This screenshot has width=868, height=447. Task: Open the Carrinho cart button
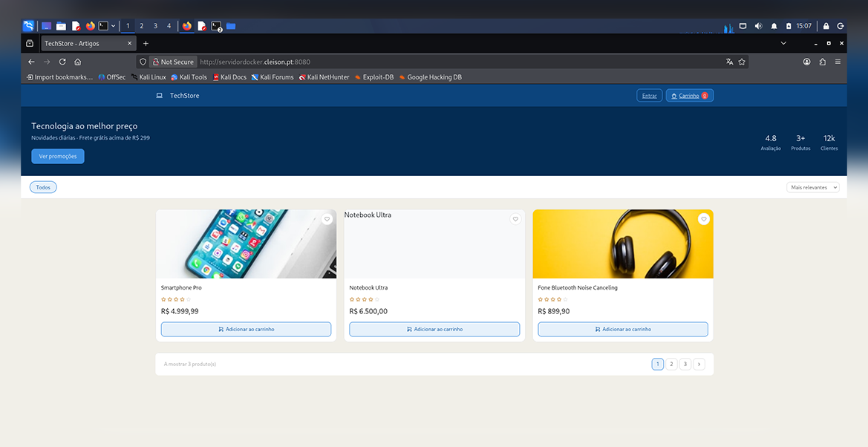tap(690, 96)
